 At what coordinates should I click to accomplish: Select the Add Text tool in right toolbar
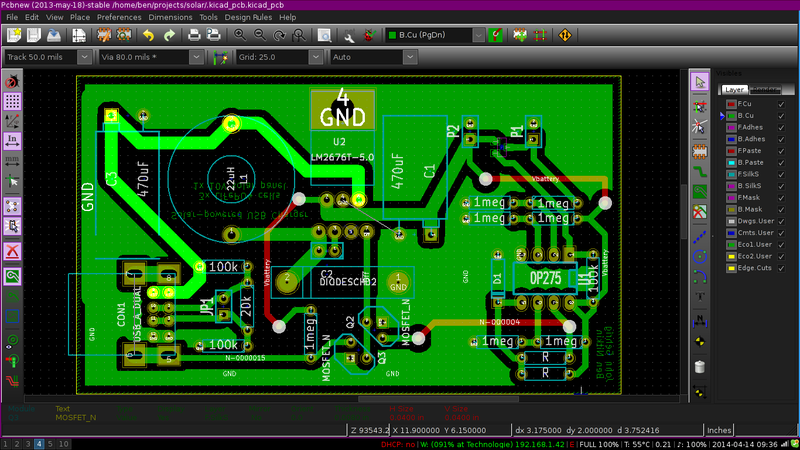700,297
